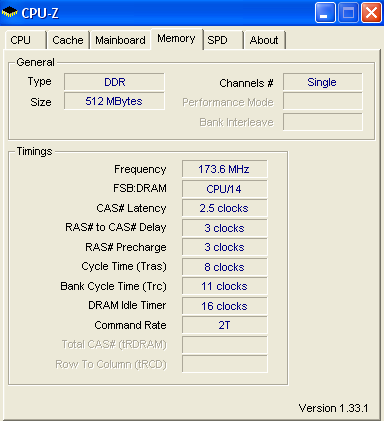Click the Frequency label

pyautogui.click(x=140, y=169)
